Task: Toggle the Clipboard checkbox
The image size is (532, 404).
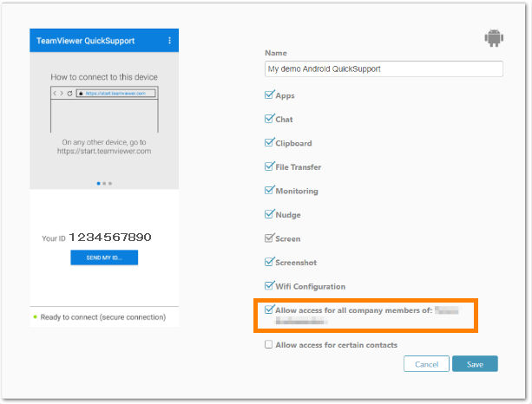Action: pyautogui.click(x=269, y=143)
